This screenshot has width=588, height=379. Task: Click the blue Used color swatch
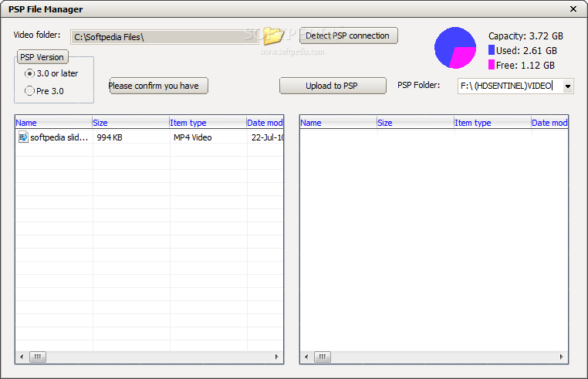492,50
